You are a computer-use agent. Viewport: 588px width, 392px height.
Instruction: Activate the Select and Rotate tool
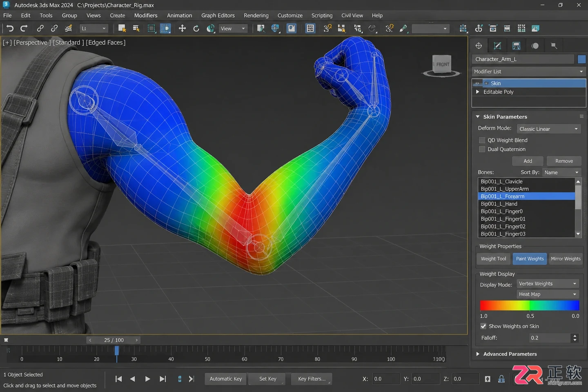coord(196,28)
